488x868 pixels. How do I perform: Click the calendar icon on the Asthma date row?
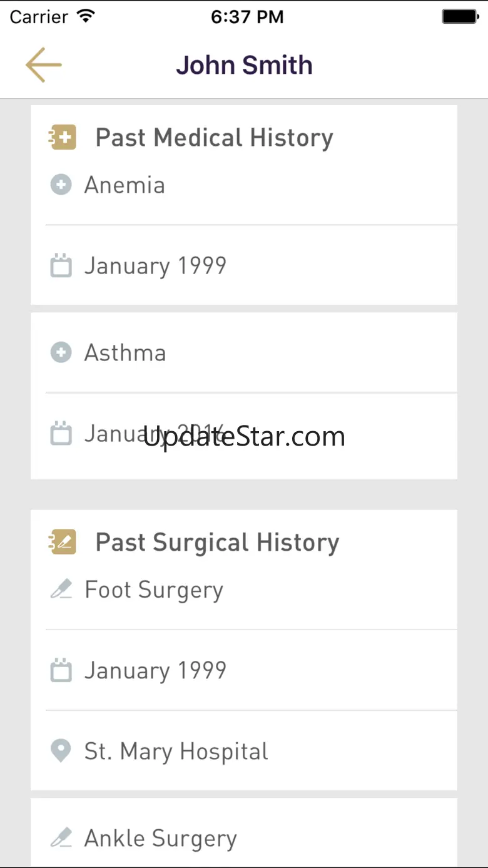61,434
